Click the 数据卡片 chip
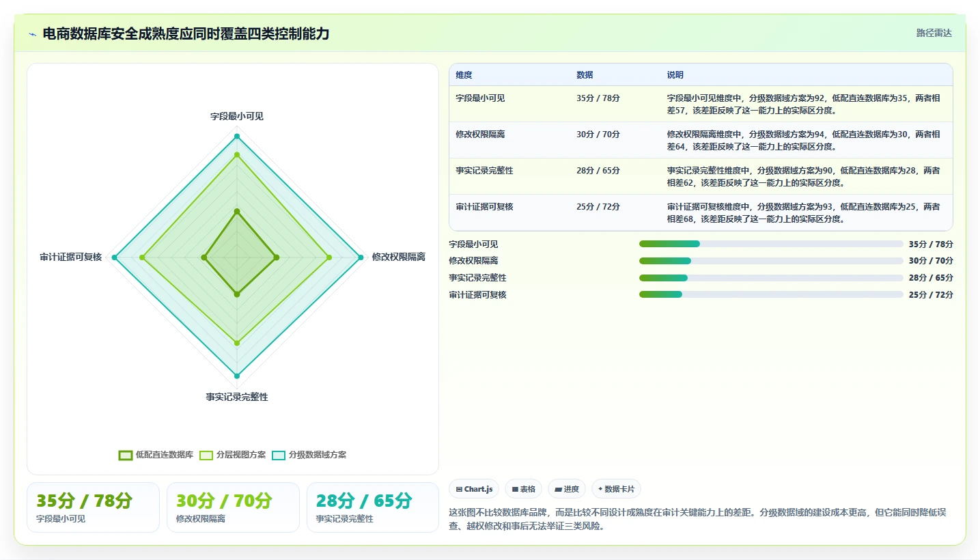This screenshot has width=980, height=560. point(616,489)
